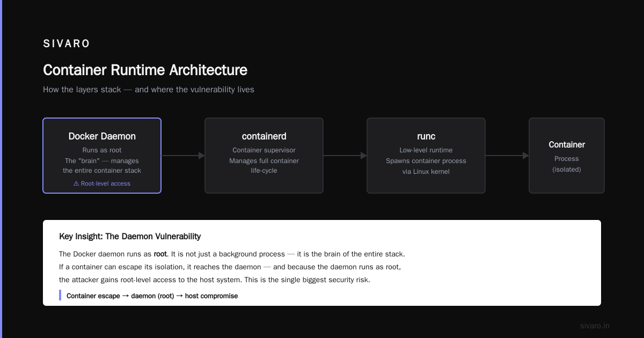Click the line "the attacker gains root-level access"
Screen dimensions: 644x338
(215, 280)
